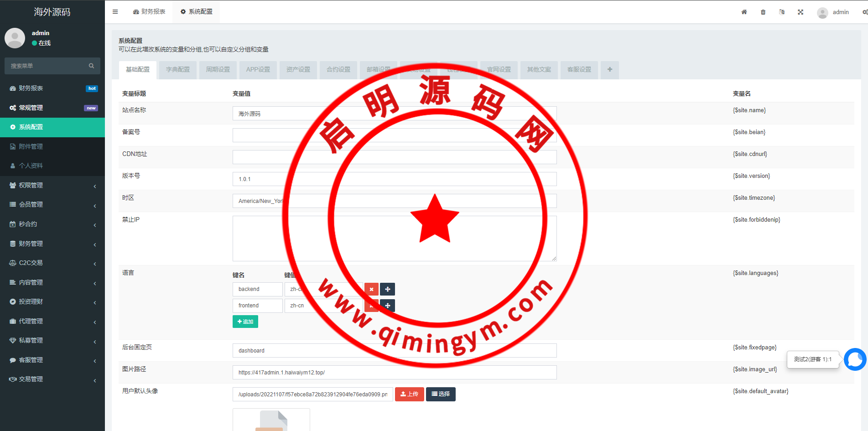Screen dimensions: 868x431
Task: Click move handle for backend row
Action: [387, 289]
